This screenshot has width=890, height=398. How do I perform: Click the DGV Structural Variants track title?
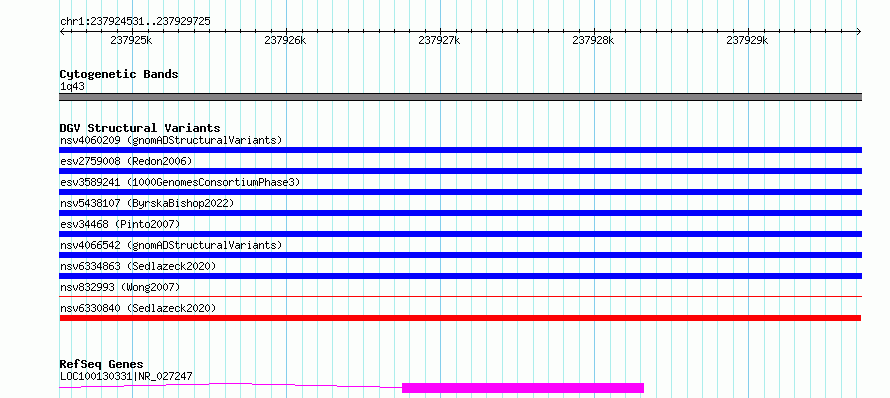click(x=140, y=128)
